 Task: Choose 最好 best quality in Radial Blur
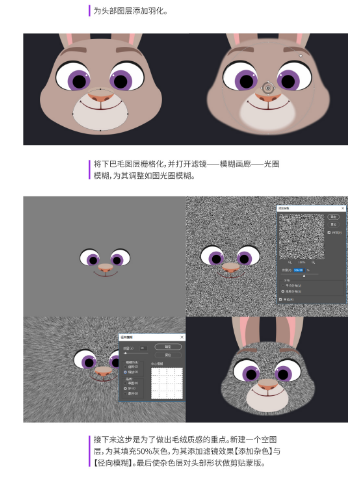tap(125, 394)
